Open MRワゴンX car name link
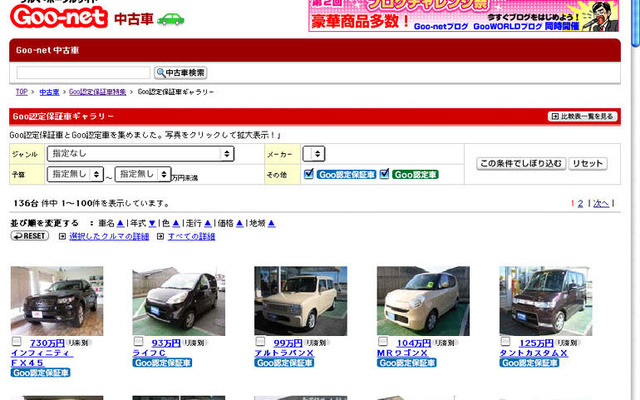640x400 pixels. pyautogui.click(x=402, y=353)
